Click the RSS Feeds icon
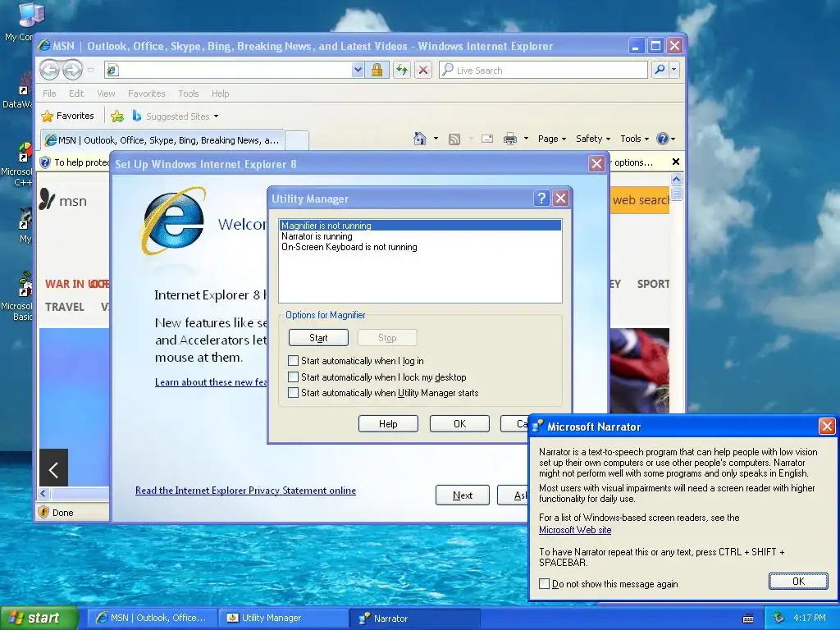The width and height of the screenshot is (840, 630). tap(454, 139)
